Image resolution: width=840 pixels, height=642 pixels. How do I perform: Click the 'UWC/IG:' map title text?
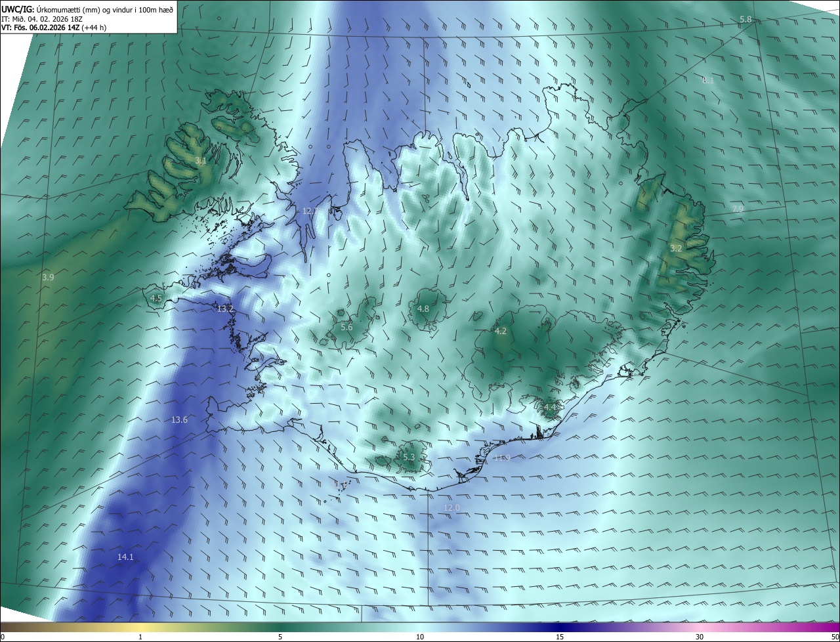pos(17,10)
